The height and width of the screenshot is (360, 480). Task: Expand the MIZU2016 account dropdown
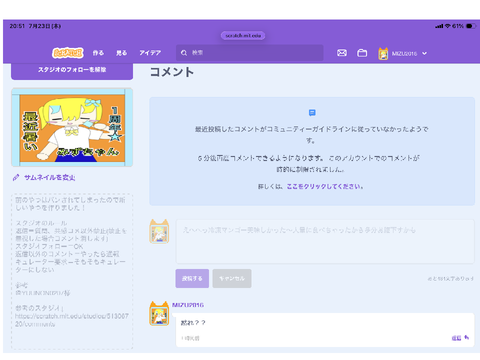(x=424, y=53)
